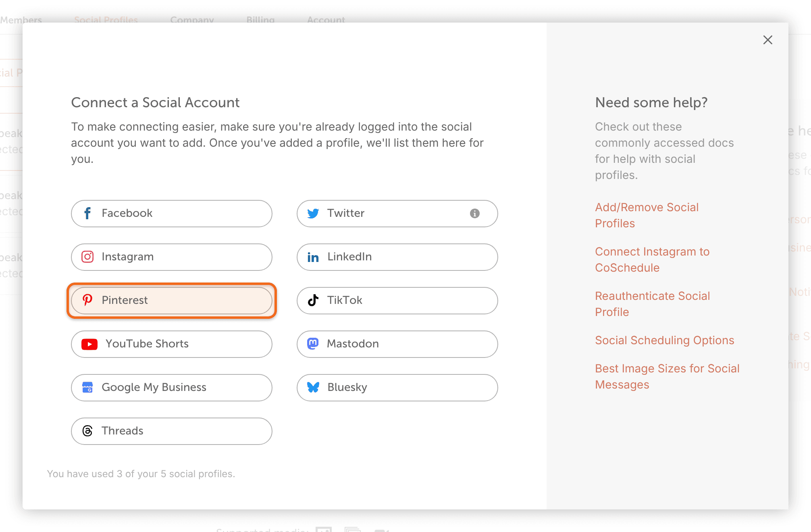Screen dimensions: 811x532
Task: Switch to the Company tab
Action: click(192, 19)
